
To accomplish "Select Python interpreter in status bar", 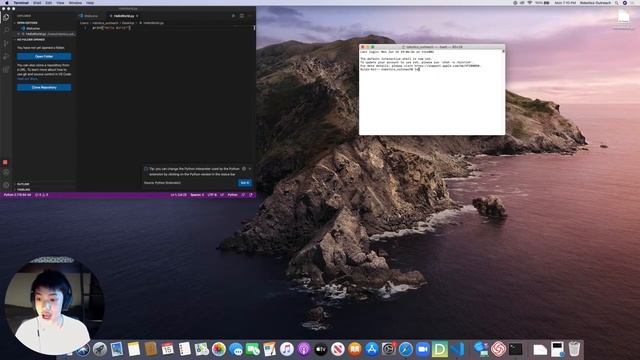I will pos(17,195).
